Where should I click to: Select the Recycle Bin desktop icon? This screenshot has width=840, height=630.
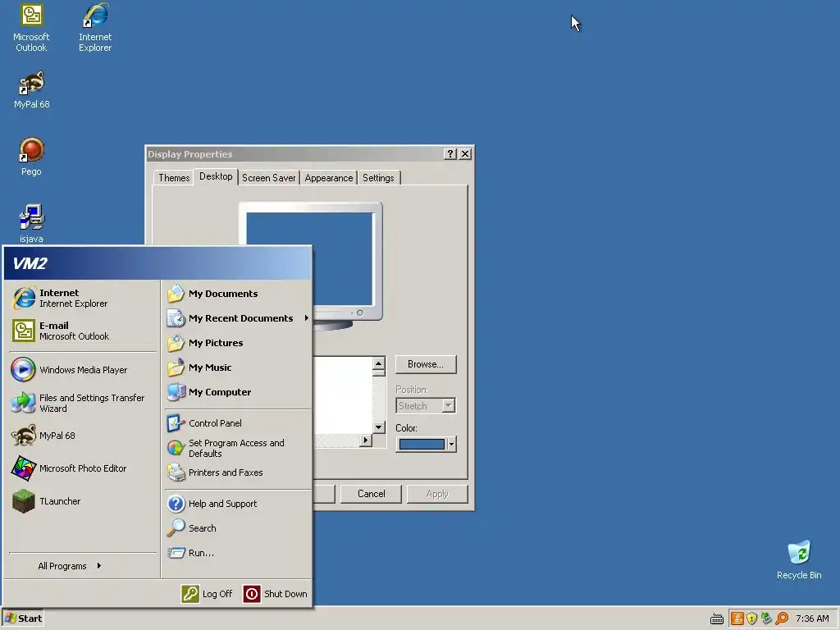pyautogui.click(x=799, y=559)
